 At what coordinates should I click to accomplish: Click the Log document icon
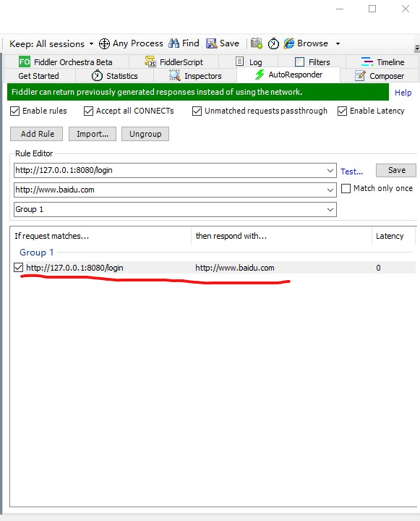tap(239, 61)
